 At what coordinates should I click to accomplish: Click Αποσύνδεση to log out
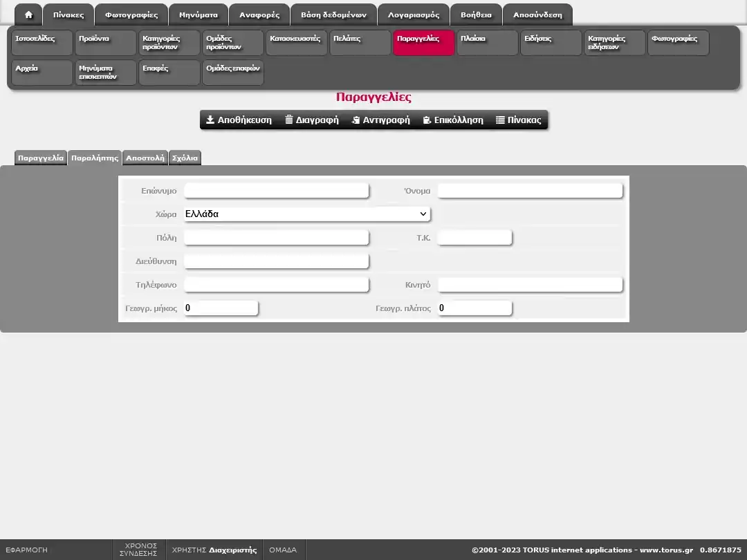(x=537, y=15)
